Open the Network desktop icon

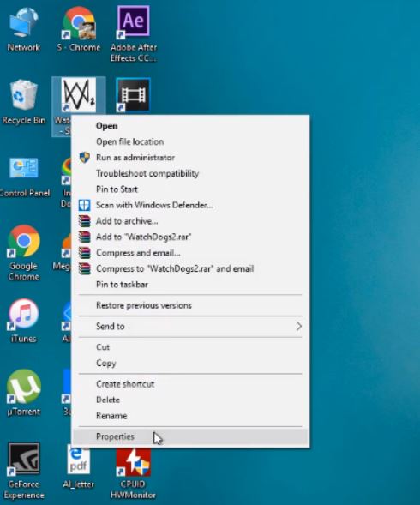pyautogui.click(x=23, y=22)
